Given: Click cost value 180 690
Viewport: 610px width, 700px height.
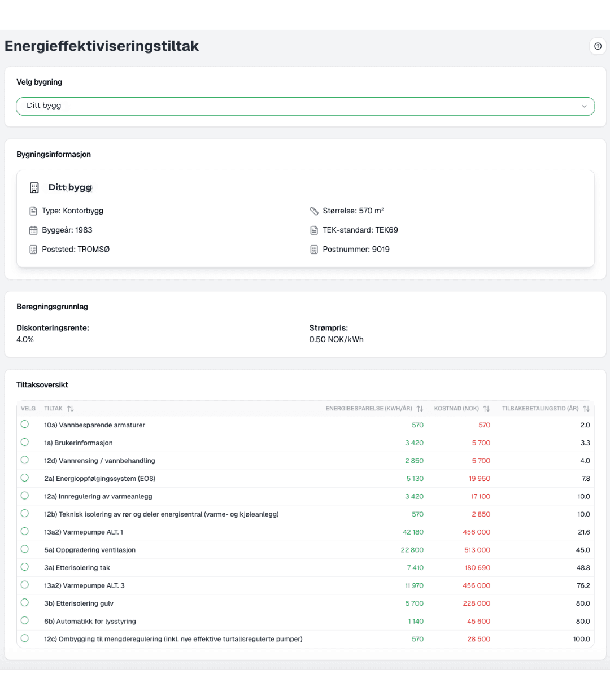Looking at the screenshot, I should [x=477, y=568].
